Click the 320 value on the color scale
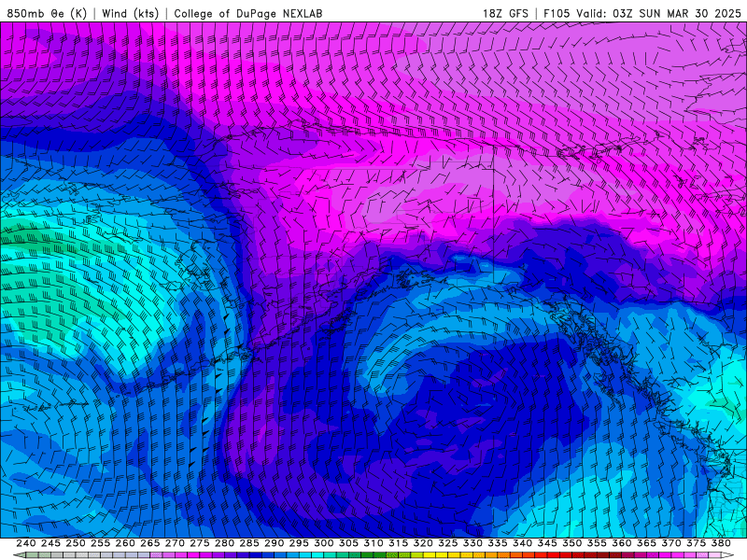Screen dimensions: 747x560 pyautogui.click(x=423, y=543)
